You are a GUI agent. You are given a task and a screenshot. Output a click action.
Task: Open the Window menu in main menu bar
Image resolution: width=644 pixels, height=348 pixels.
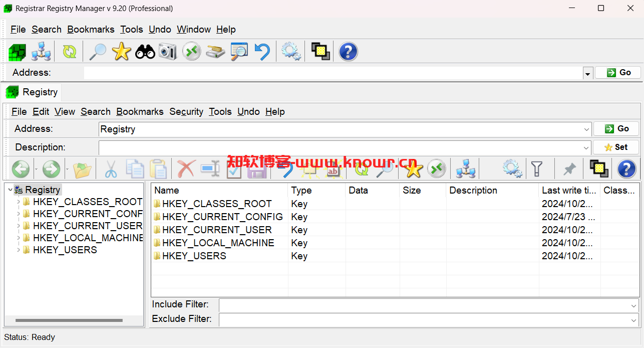(x=193, y=30)
